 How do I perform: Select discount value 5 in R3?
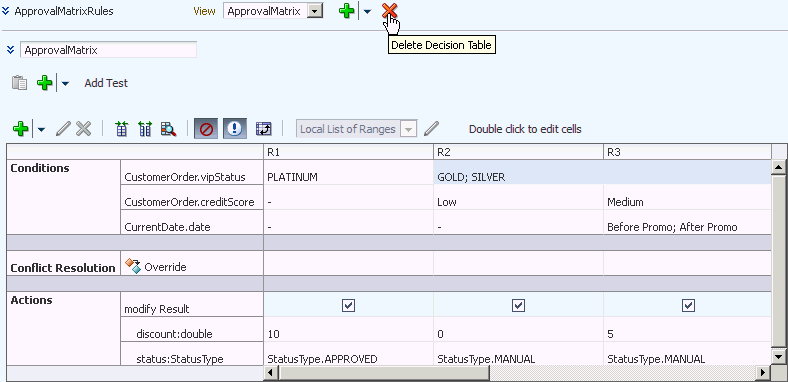[687, 329]
